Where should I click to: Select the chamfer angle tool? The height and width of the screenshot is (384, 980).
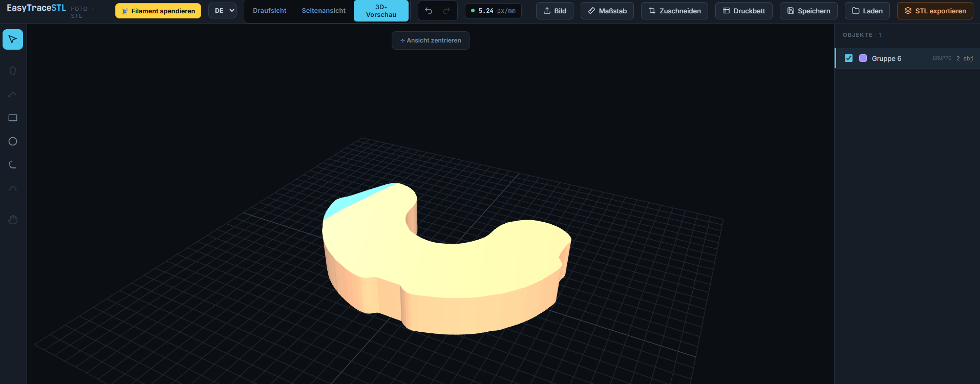point(13,188)
